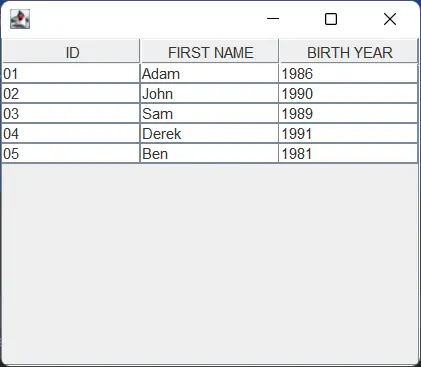Screen dimensions: 421x367
Task: Select the cell with ID 02
Action: point(71,94)
